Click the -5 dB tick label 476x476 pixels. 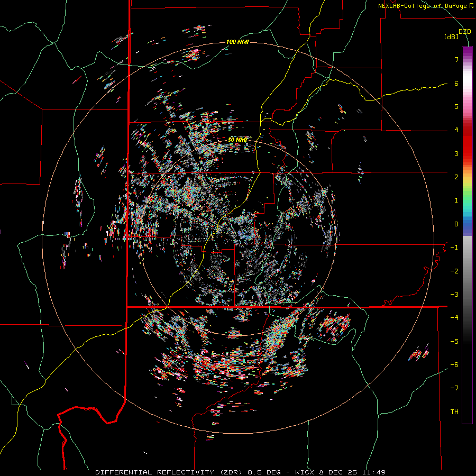coord(454,341)
